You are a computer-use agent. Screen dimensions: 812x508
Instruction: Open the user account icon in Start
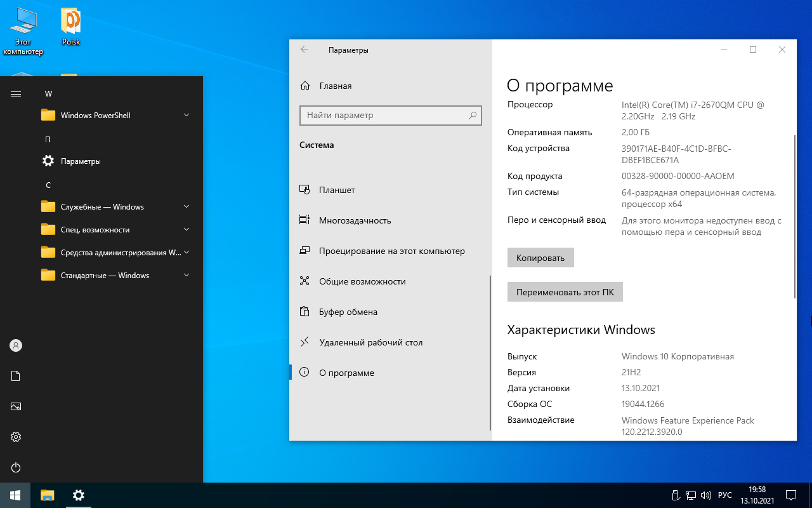click(x=16, y=345)
